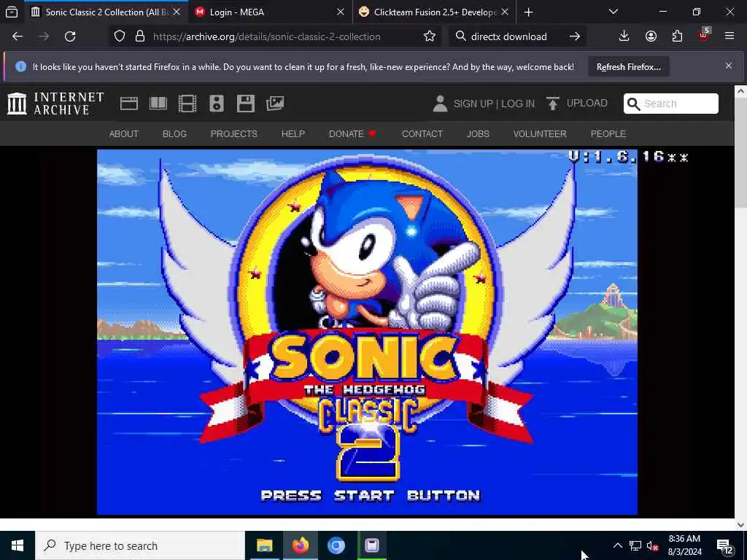
Task: Open the VOLUNTEER nav link
Action: [540, 134]
